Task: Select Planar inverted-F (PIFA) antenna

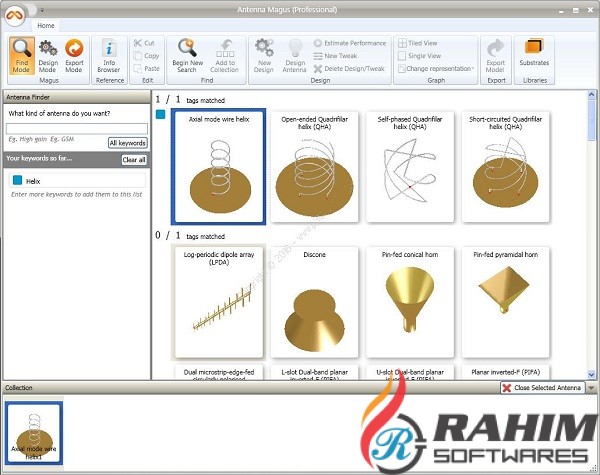Action: click(505, 372)
